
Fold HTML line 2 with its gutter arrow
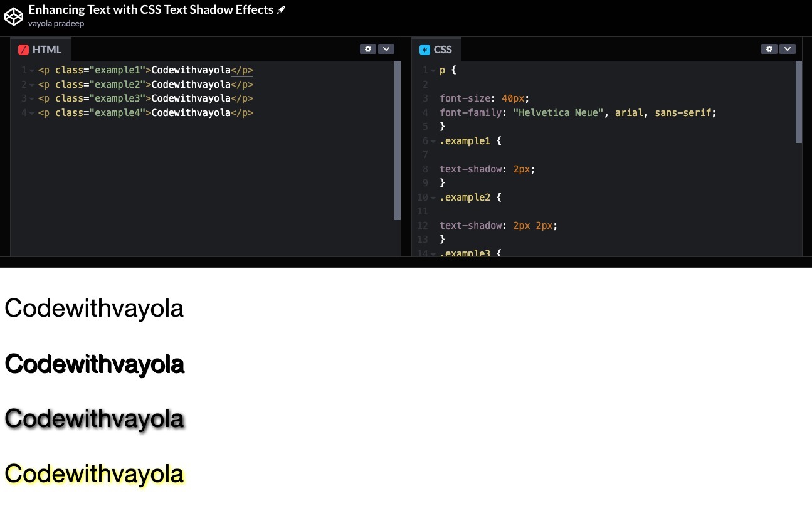(32, 85)
